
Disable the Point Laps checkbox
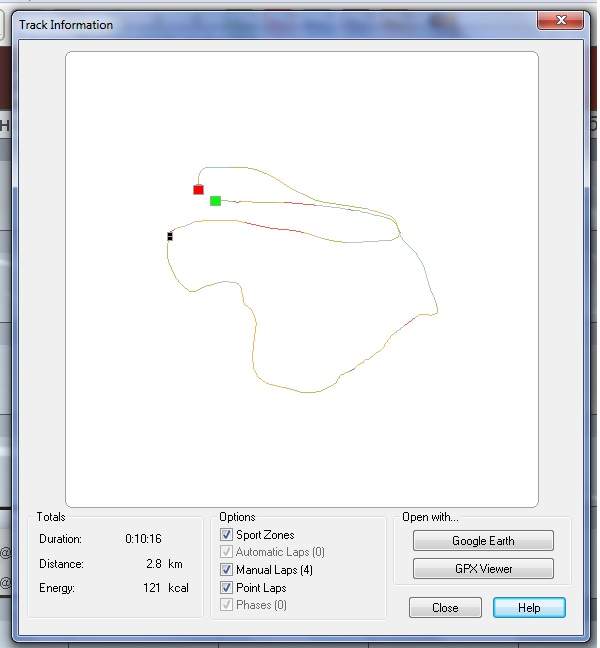tap(226, 587)
